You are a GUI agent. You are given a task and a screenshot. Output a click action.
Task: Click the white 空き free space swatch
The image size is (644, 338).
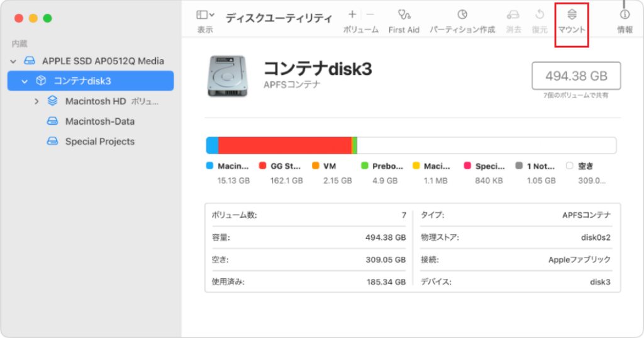click(569, 166)
